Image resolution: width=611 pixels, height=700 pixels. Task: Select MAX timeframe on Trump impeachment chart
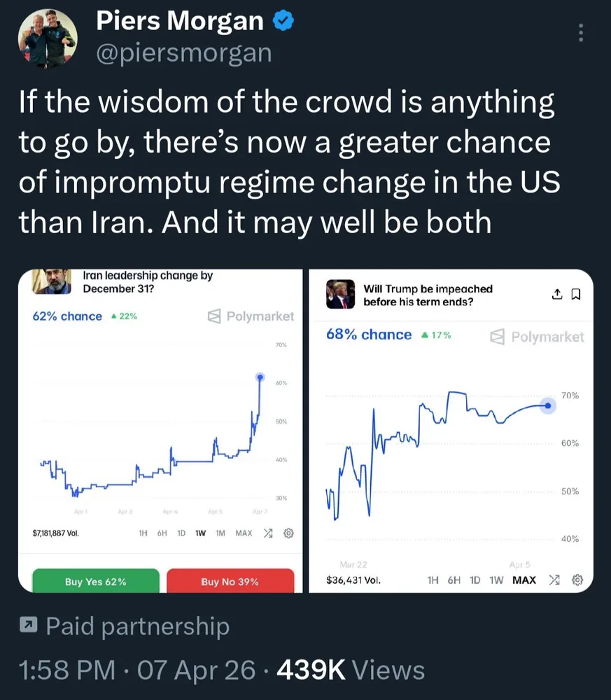tap(524, 580)
